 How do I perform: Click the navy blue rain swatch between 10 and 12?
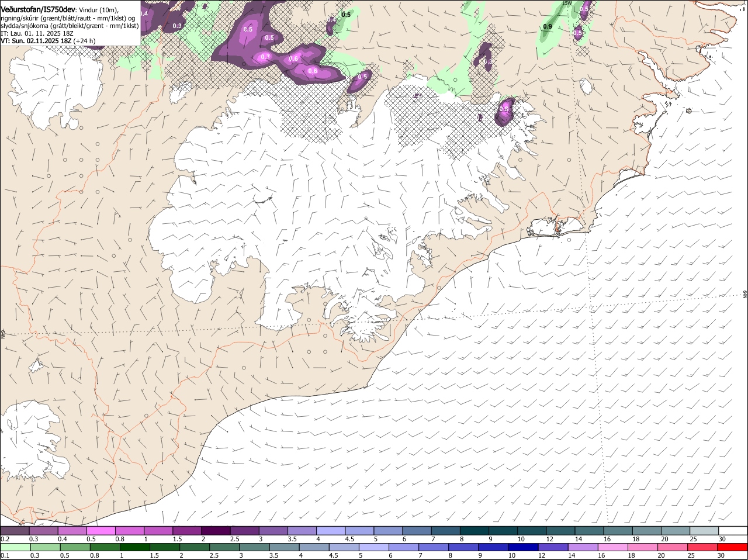coord(522,548)
